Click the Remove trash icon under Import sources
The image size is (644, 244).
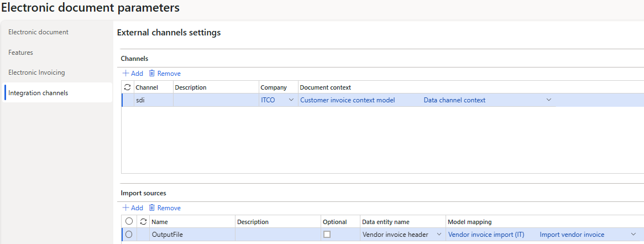(x=151, y=208)
